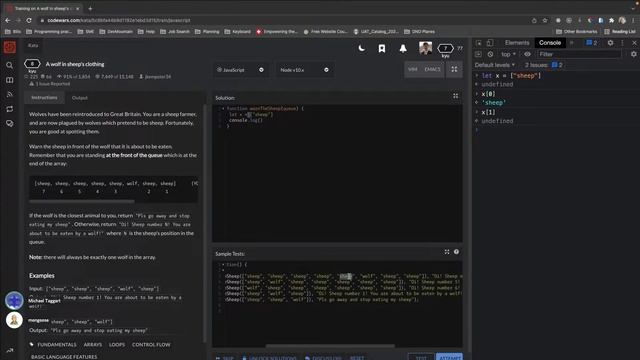Toggle fullscreen for the code workspace
The width and height of the screenshot is (640, 360).
point(454,69)
